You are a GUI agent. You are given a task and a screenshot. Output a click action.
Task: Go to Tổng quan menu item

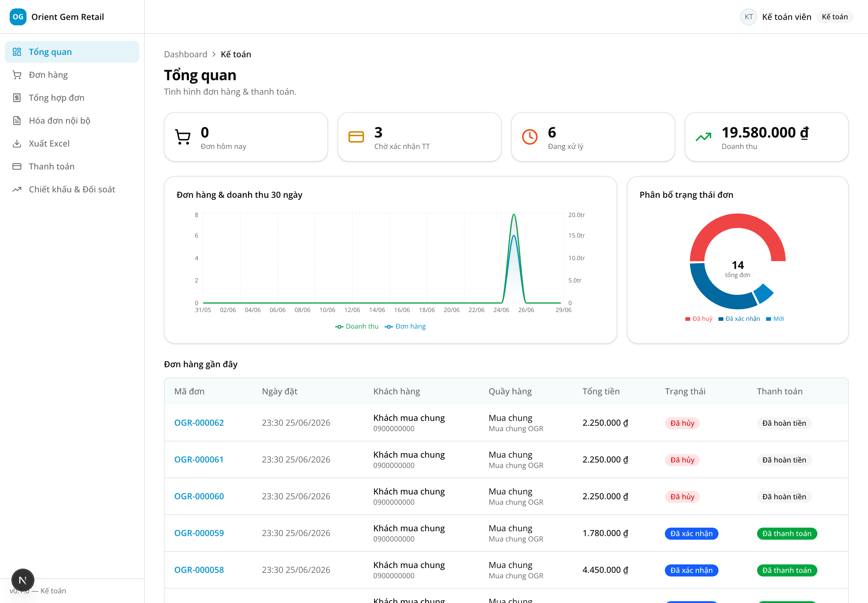[x=72, y=52]
